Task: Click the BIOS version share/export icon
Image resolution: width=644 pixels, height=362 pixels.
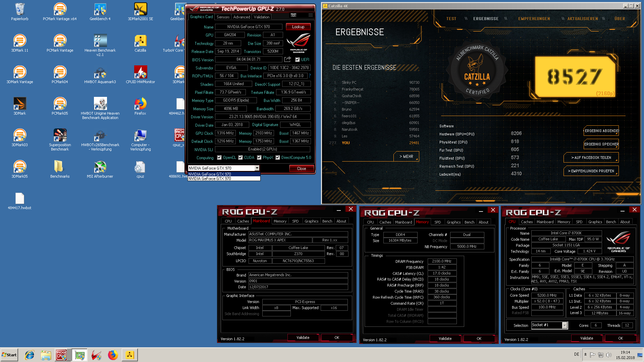Action: 288,59
